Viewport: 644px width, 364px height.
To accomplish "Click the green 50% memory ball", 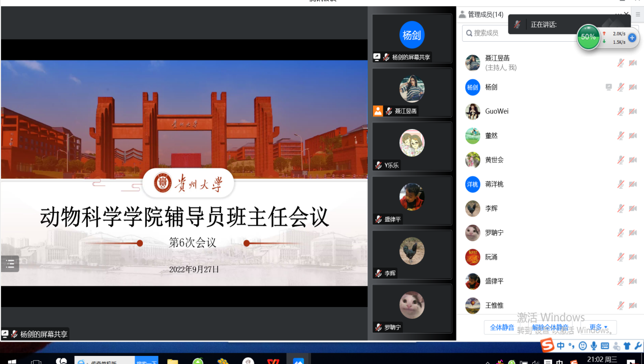I will click(588, 37).
